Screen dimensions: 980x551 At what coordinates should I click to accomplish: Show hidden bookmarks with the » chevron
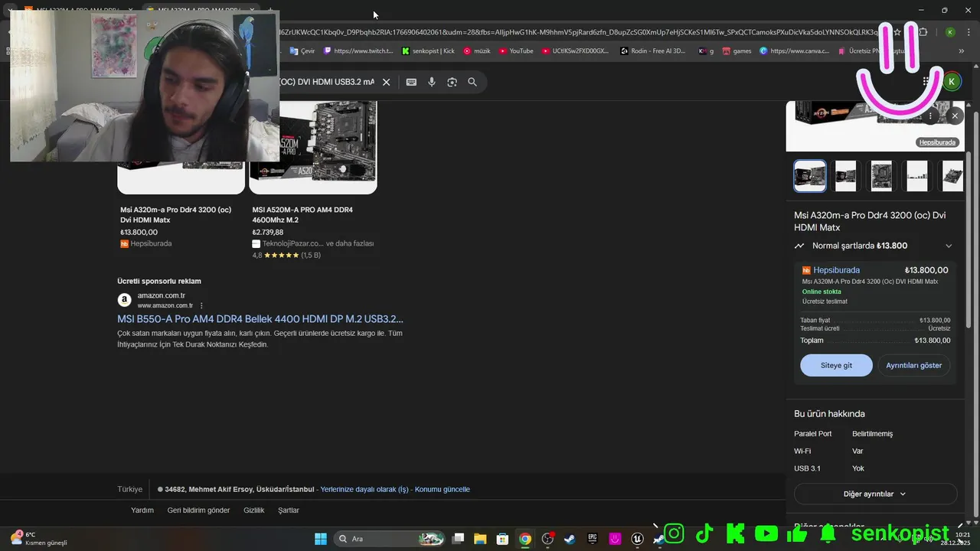coord(962,51)
